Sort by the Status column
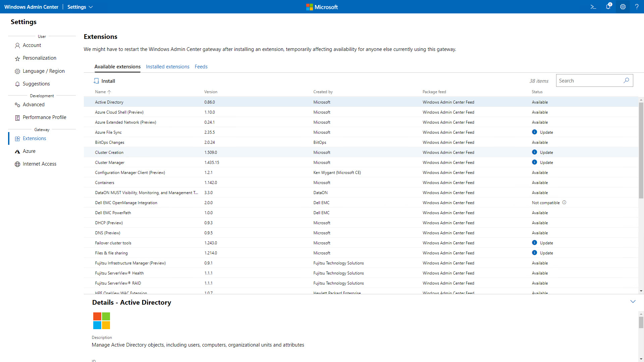The height and width of the screenshot is (362, 644). coord(537,92)
